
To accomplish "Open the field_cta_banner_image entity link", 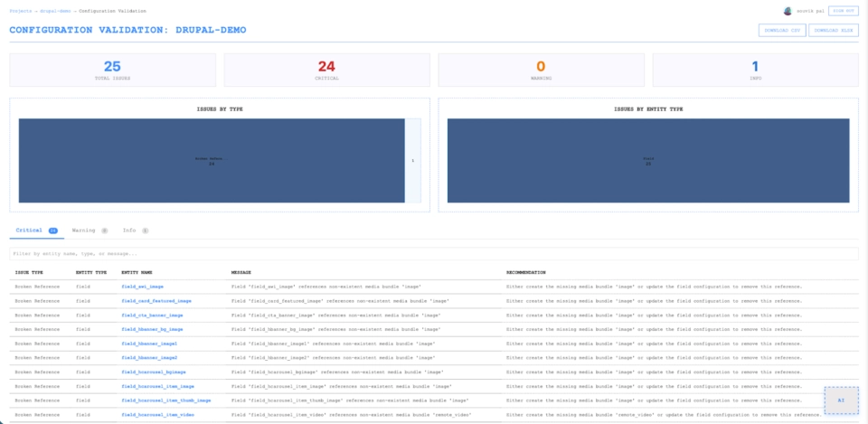I will point(152,316).
